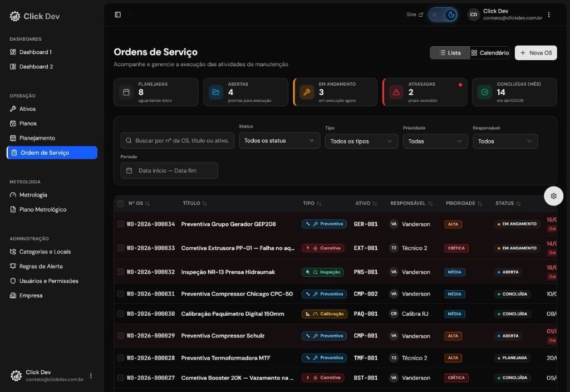Select checkbox for WO-2026-000033
570x392 pixels.
120,248
